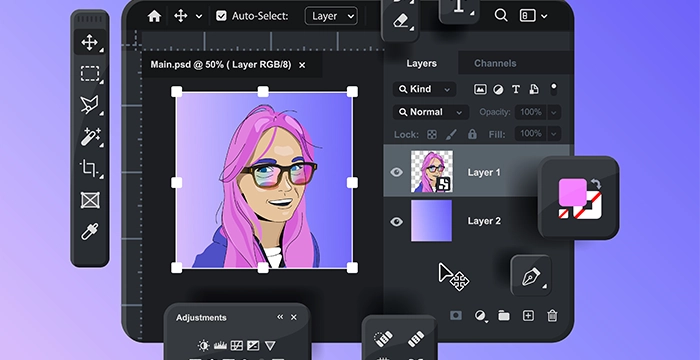Screen dimensions: 700x360
Task: Toggle lock transparent pixels
Action: [x=432, y=134]
